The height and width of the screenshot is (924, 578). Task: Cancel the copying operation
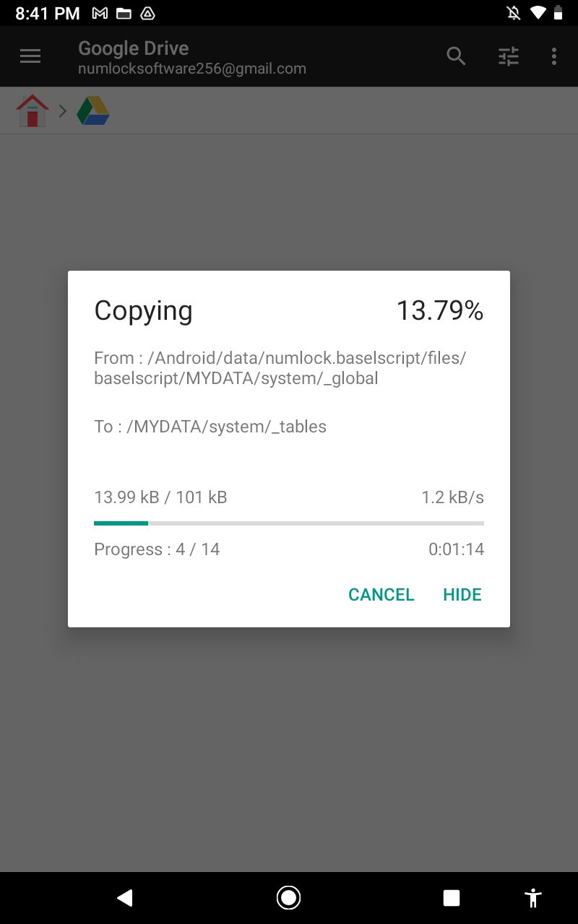tap(381, 594)
